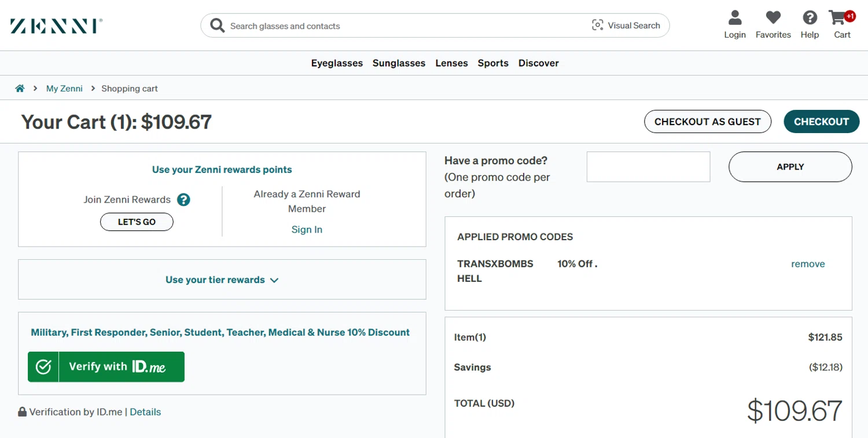Remove the applied TRANSXBOMBSHELL promo code
Screen dimensions: 868x438
tap(808, 264)
